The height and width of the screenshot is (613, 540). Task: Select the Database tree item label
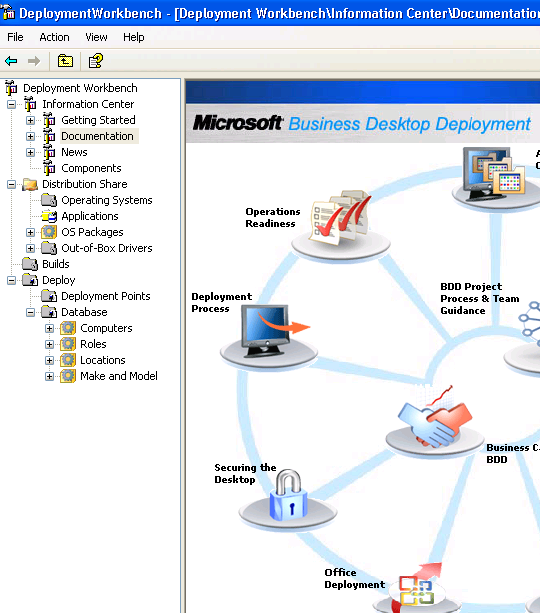84,312
